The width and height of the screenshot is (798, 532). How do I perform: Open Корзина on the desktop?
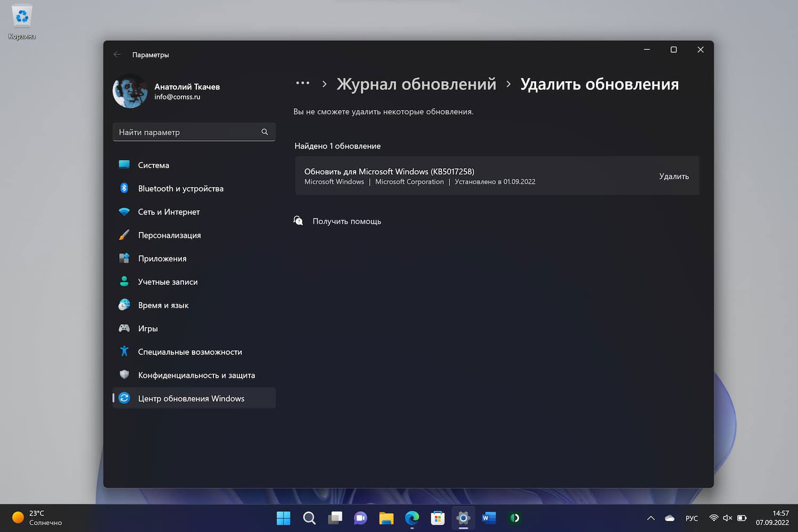pyautogui.click(x=22, y=22)
